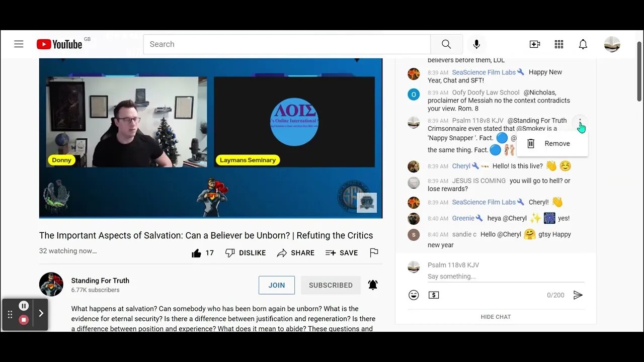Report the video using the flag icon
Image resolution: width=644 pixels, height=362 pixels.
click(x=374, y=253)
